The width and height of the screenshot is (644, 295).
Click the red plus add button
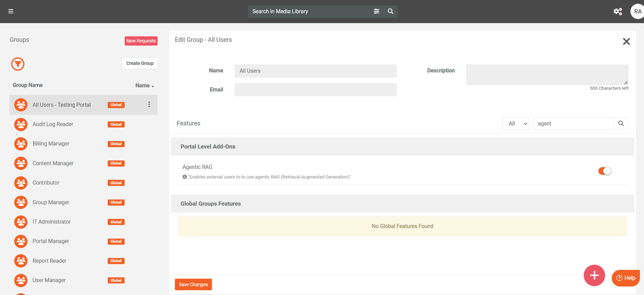tap(594, 275)
